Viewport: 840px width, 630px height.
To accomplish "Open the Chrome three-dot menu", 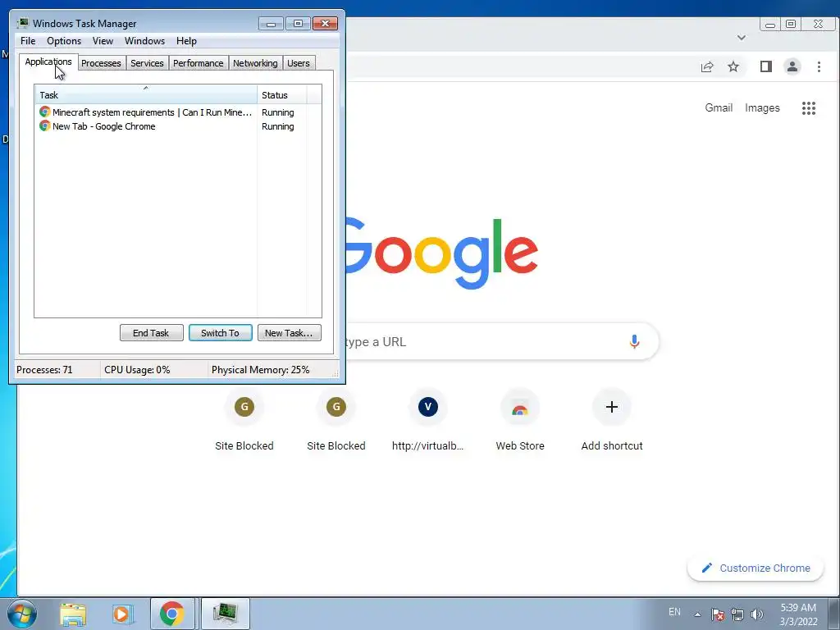I will point(819,66).
